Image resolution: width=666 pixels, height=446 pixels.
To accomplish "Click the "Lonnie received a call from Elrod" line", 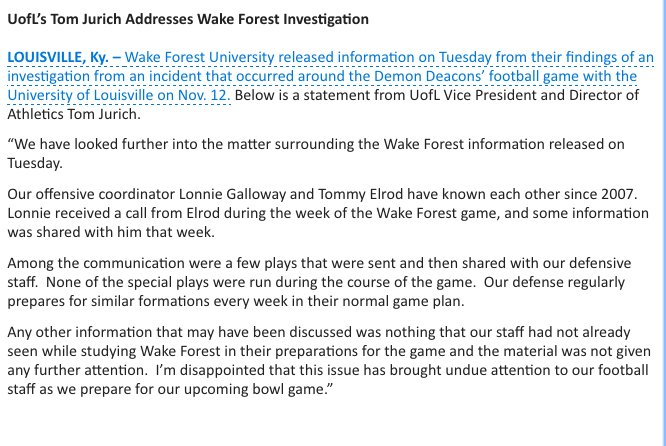I will coord(328,213).
